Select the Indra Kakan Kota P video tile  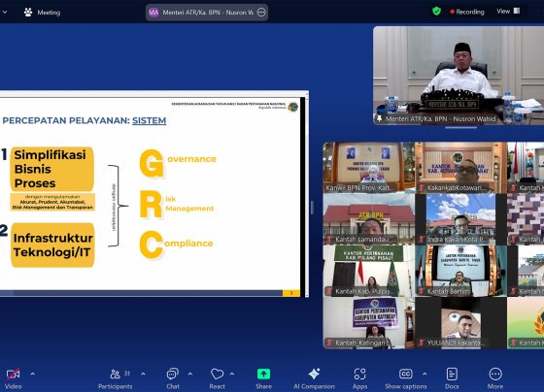(461, 219)
